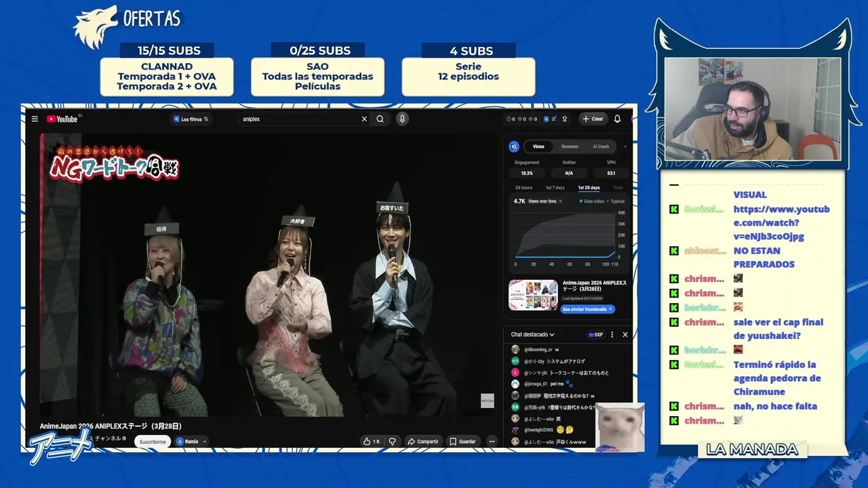Select the 1st 7 days range
Screen dimensions: 868x488
click(555, 188)
